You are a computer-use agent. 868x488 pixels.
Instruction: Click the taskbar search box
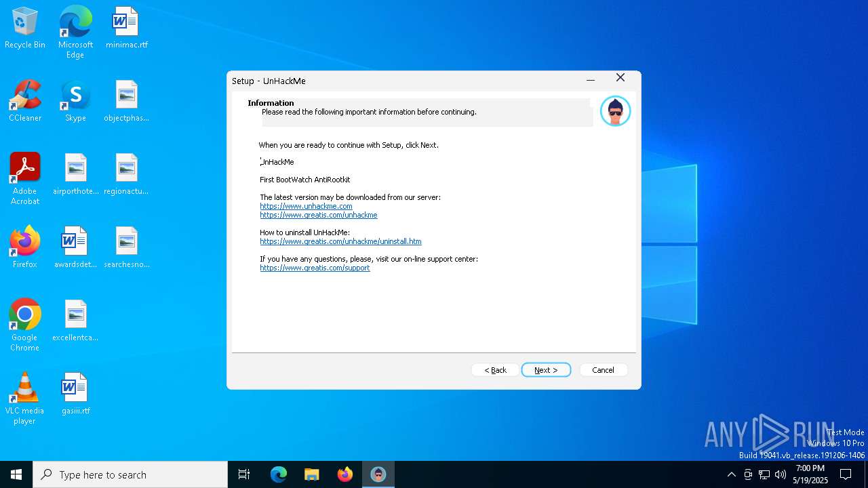[130, 474]
